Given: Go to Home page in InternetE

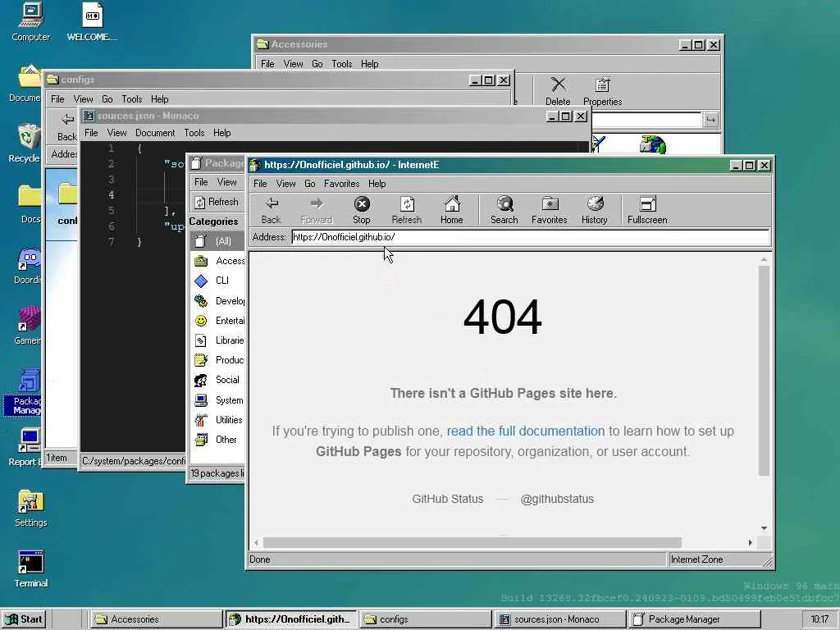Looking at the screenshot, I should point(452,210).
